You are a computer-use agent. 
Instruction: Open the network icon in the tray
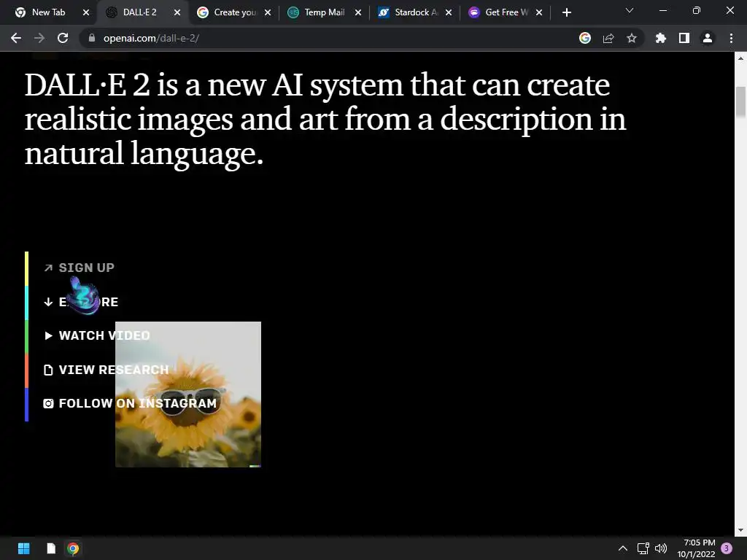643,548
